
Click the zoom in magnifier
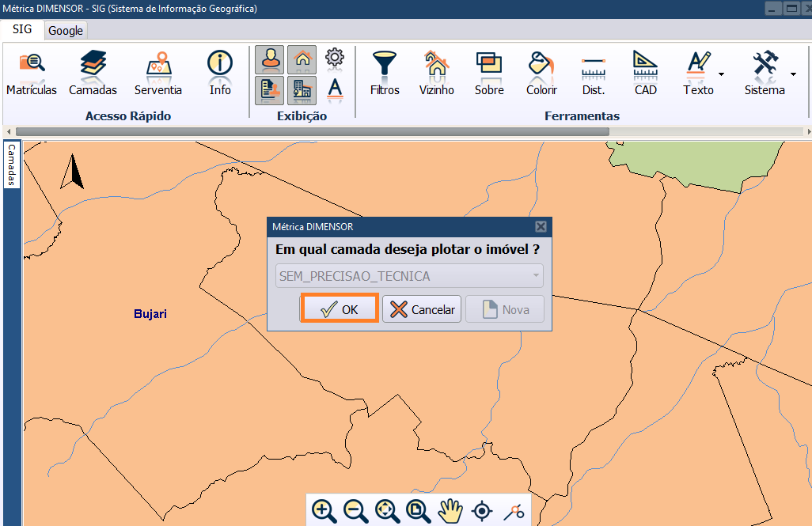(x=324, y=511)
